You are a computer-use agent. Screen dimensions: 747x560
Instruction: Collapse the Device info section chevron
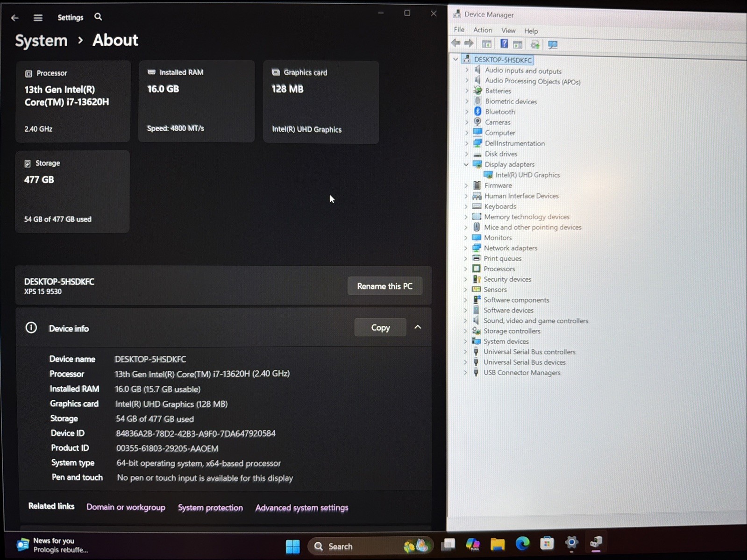click(x=418, y=327)
